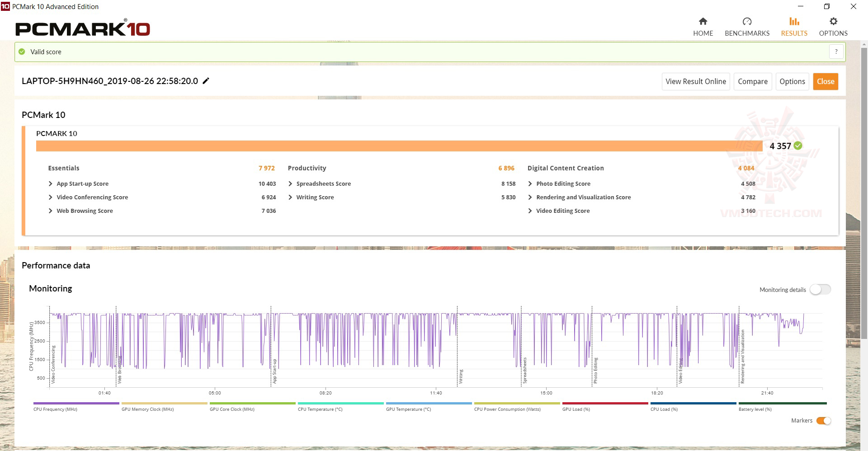This screenshot has width=868, height=451.
Task: Click the Writing marker on chart
Action: [x=461, y=376]
